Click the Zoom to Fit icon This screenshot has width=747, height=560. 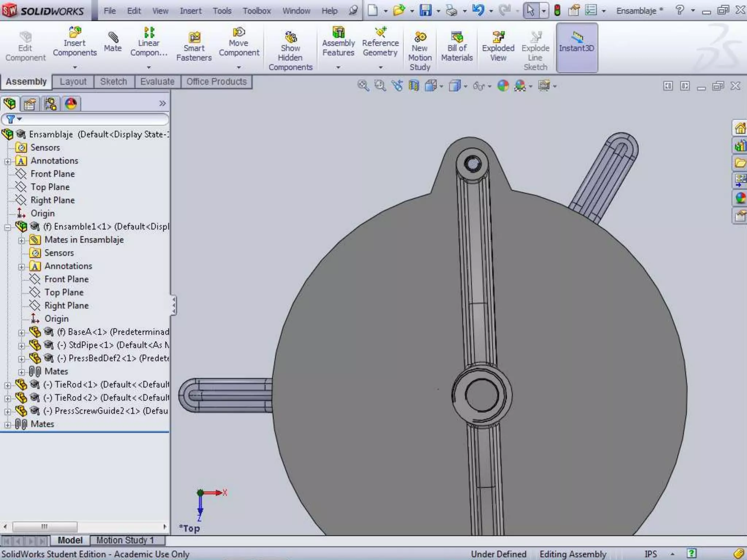363,86
